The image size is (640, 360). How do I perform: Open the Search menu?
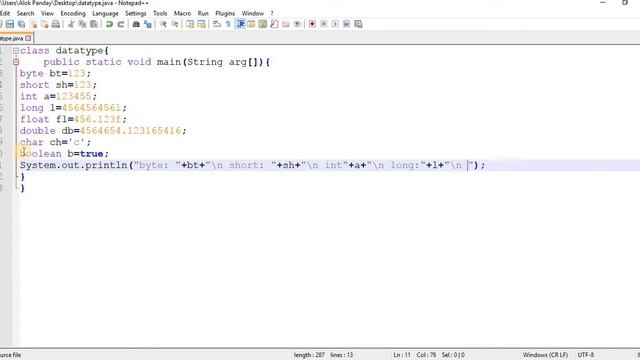click(x=25, y=13)
